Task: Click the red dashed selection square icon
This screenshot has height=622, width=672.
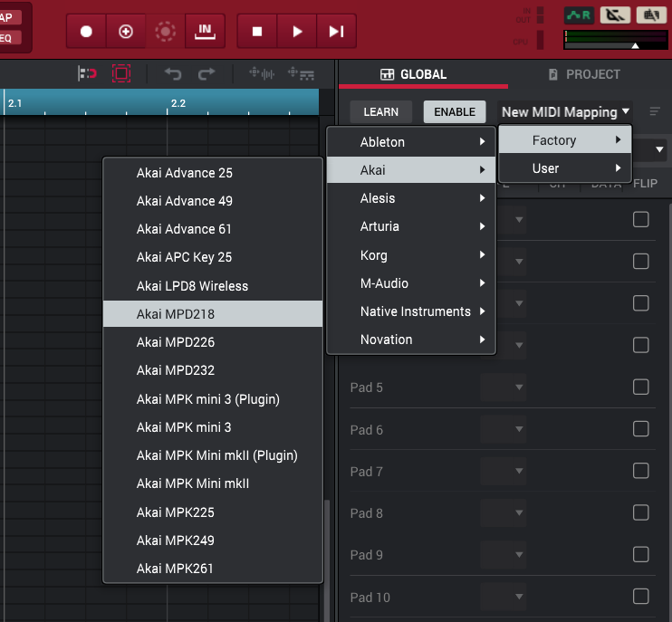Action: pyautogui.click(x=121, y=73)
